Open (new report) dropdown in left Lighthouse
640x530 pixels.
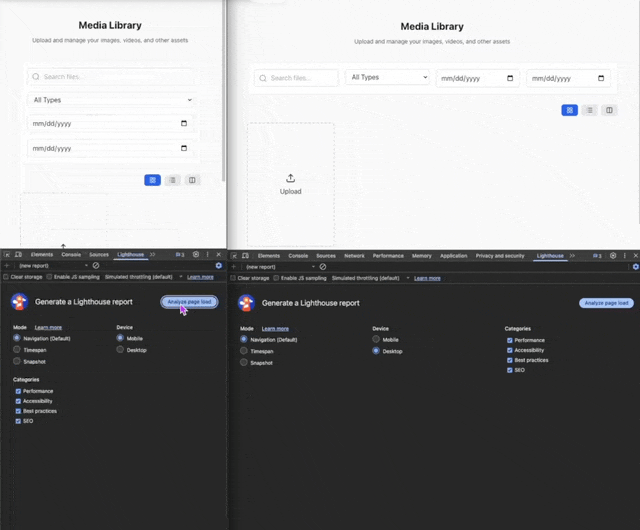[x=53, y=265]
